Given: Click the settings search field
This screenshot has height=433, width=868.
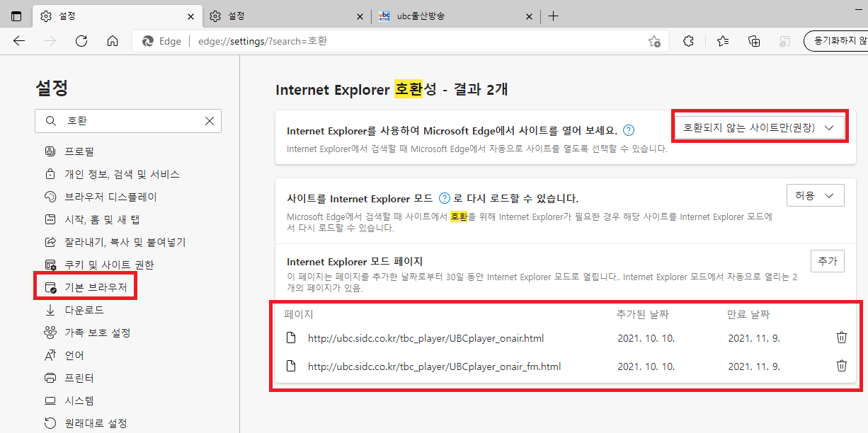Looking at the screenshot, I should click(x=128, y=121).
